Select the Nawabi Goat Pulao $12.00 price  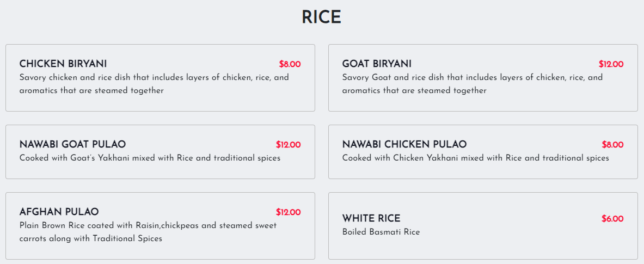pos(288,145)
